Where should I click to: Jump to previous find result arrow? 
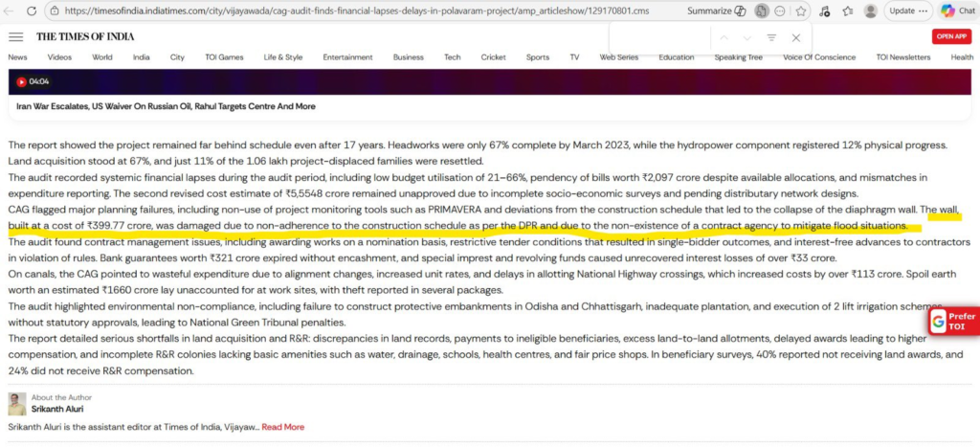(724, 37)
